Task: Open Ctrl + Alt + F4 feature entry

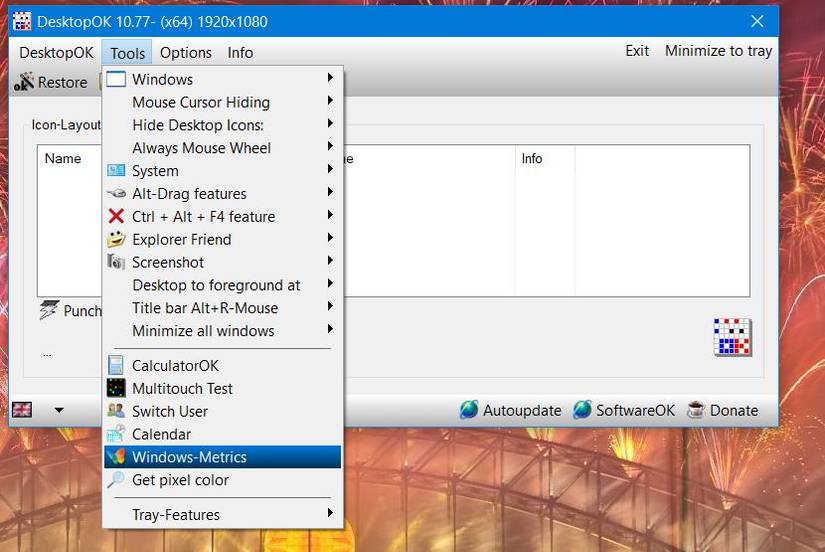Action: tap(223, 216)
